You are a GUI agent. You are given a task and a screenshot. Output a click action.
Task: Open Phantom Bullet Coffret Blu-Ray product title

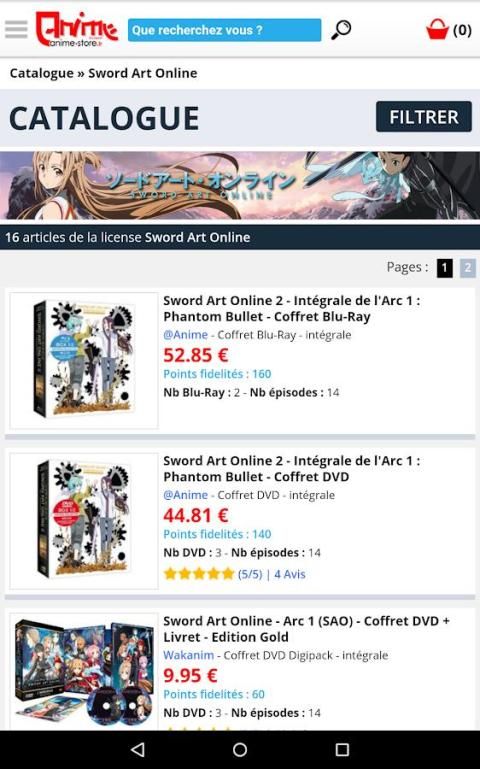point(291,308)
